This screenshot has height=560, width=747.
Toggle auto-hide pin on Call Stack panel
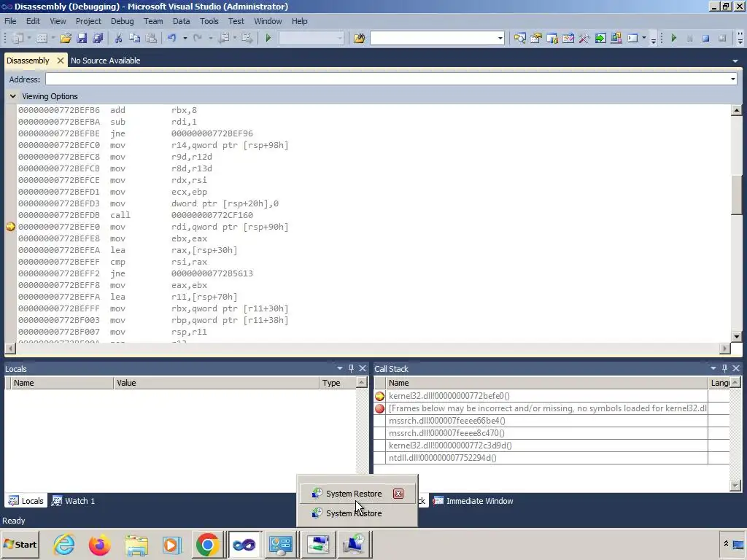pos(724,368)
